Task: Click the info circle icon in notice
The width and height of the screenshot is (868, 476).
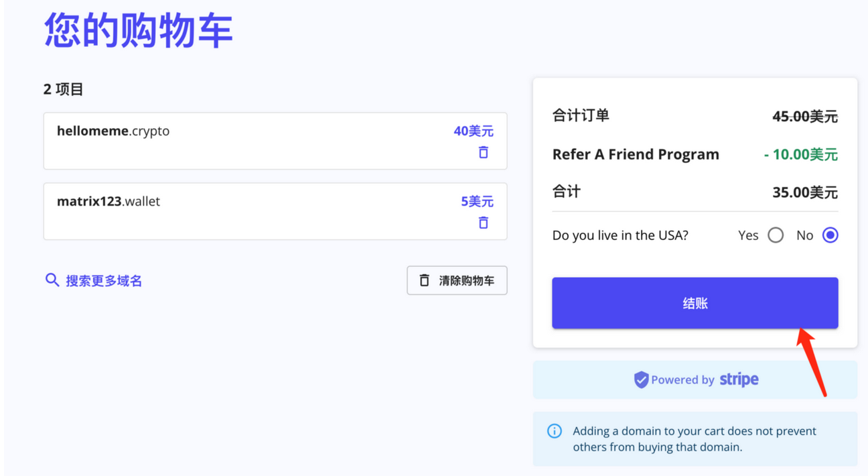Action: pyautogui.click(x=555, y=430)
